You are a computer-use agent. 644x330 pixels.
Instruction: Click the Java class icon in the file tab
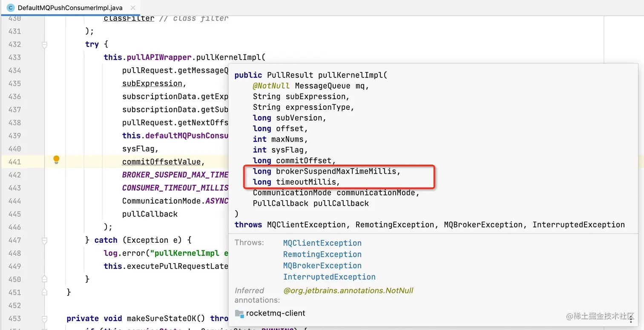click(11, 8)
